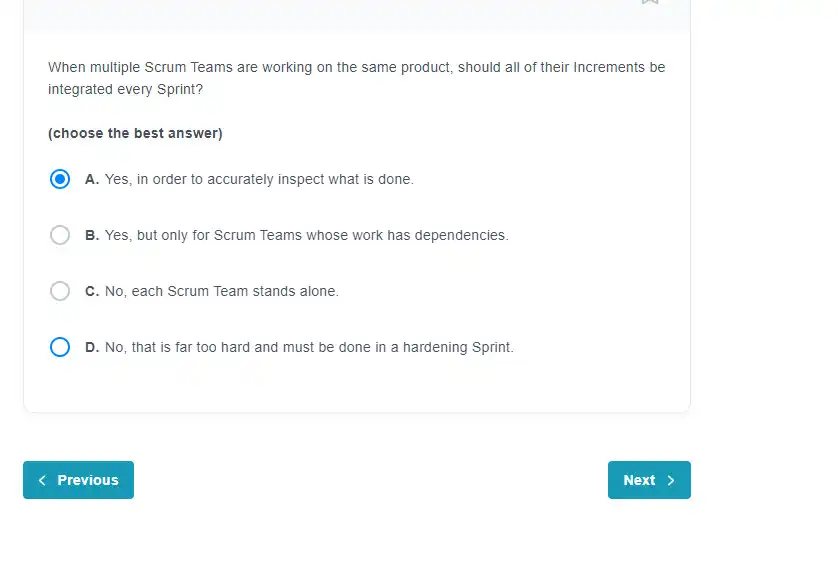This screenshot has width=838, height=572.
Task: Click the bold letter 'A.' label
Action: pos(92,179)
